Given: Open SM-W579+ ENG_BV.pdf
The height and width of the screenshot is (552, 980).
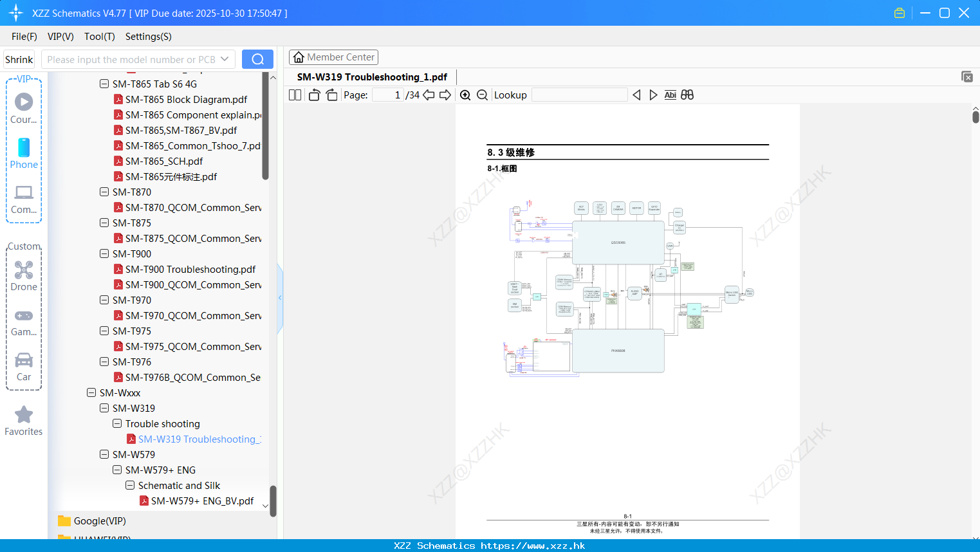Looking at the screenshot, I should (202, 501).
